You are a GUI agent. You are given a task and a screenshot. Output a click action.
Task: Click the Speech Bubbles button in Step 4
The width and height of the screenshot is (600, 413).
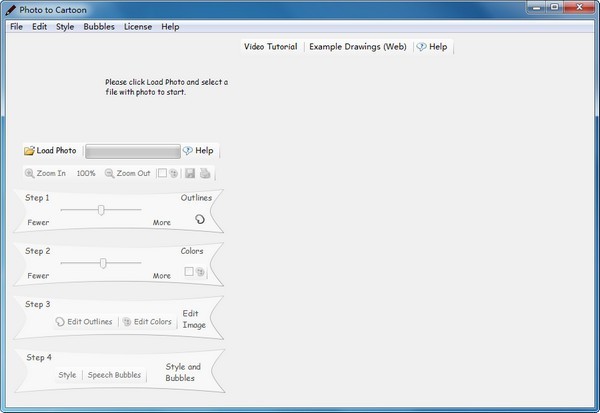(x=114, y=375)
